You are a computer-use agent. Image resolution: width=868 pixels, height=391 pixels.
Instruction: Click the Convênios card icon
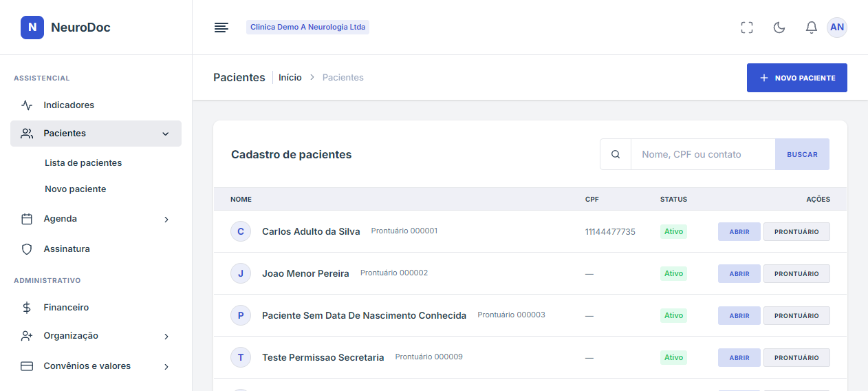[27, 366]
